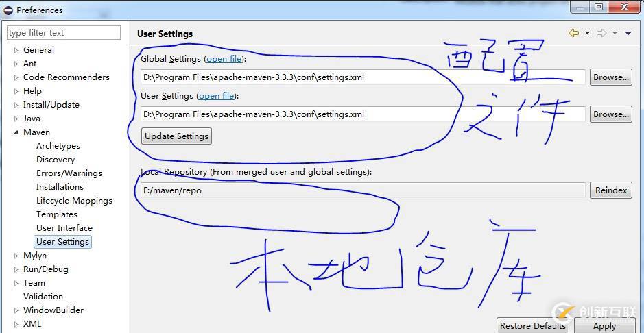The height and width of the screenshot is (333, 644).
Task: Select Mylyn in the preferences tree
Action: [x=35, y=255]
